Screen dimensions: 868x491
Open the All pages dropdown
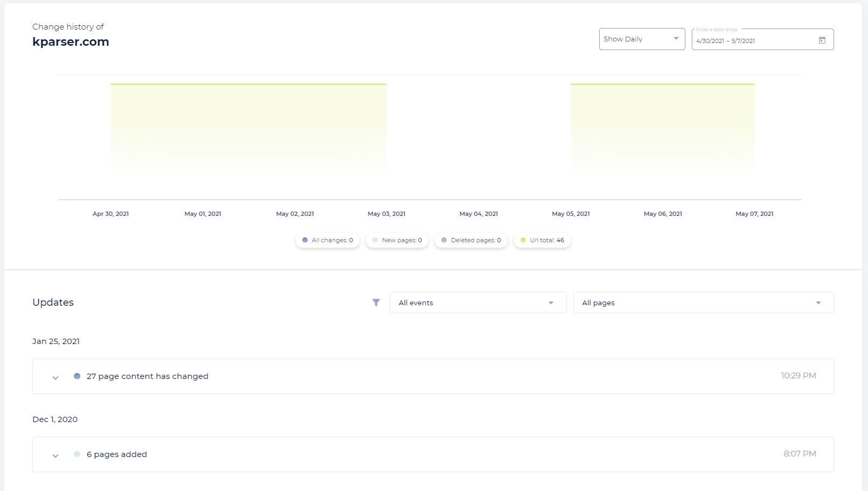[703, 303]
